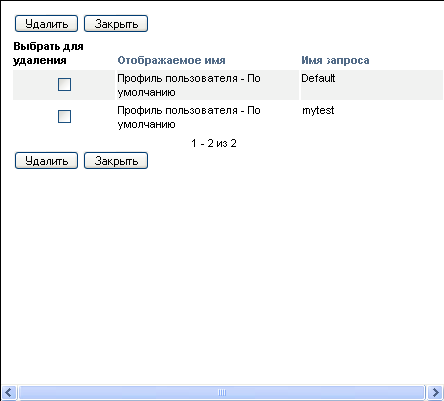The width and height of the screenshot is (444, 401).
Task: Click the Выбрать для удаления header
Action: tap(48, 53)
